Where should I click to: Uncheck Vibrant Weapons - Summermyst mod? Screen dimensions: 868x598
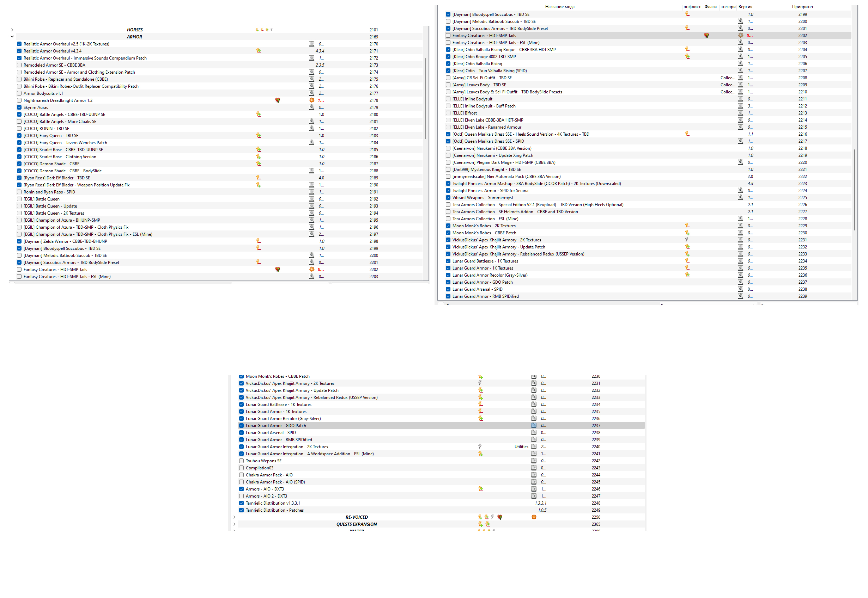[x=448, y=198]
